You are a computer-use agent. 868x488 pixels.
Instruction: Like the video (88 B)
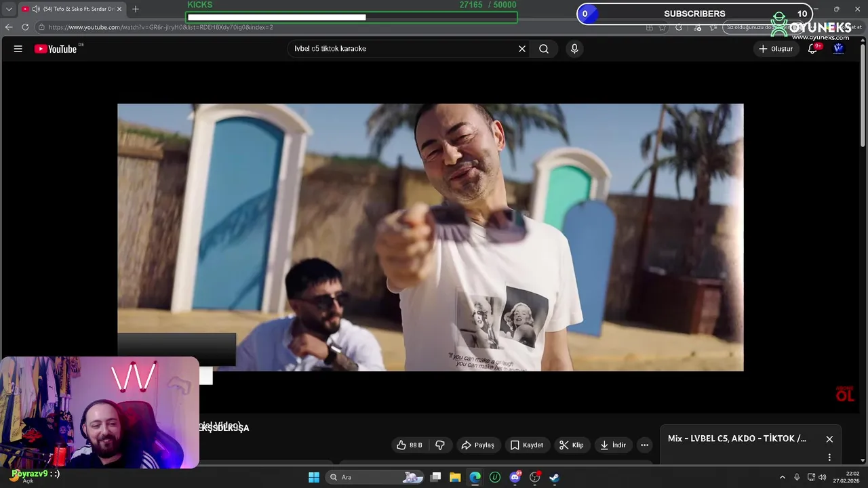tap(410, 445)
